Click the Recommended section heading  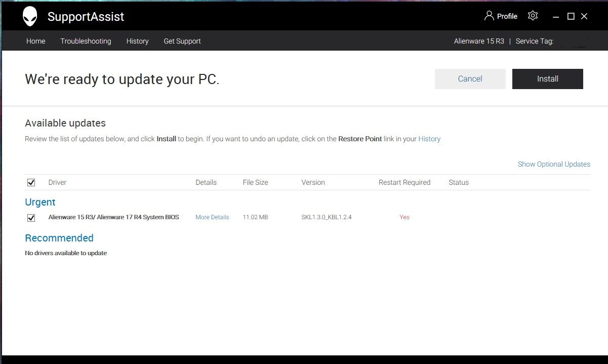[59, 238]
